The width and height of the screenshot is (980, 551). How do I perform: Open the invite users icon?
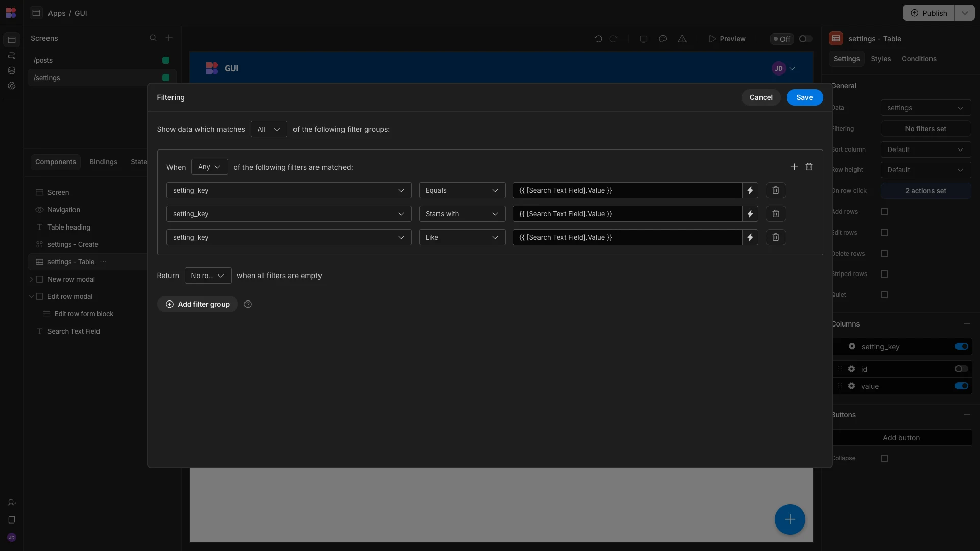coord(12,503)
